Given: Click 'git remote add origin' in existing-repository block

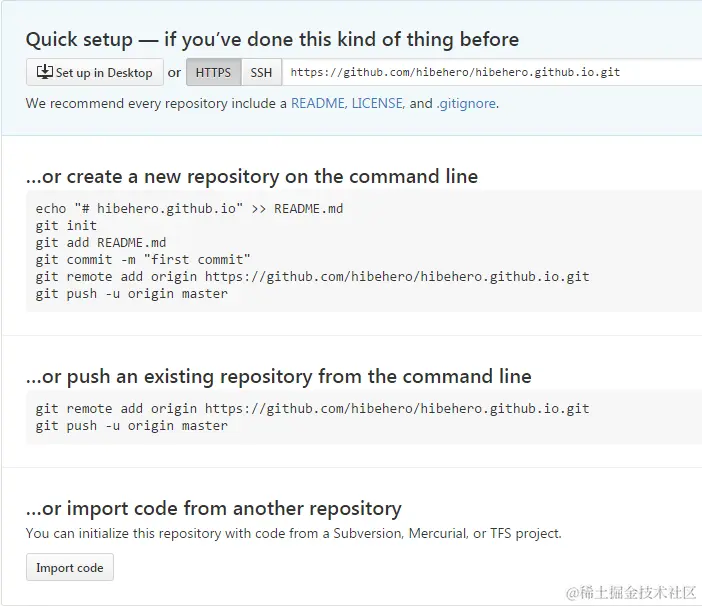Looking at the screenshot, I should [x=312, y=409].
